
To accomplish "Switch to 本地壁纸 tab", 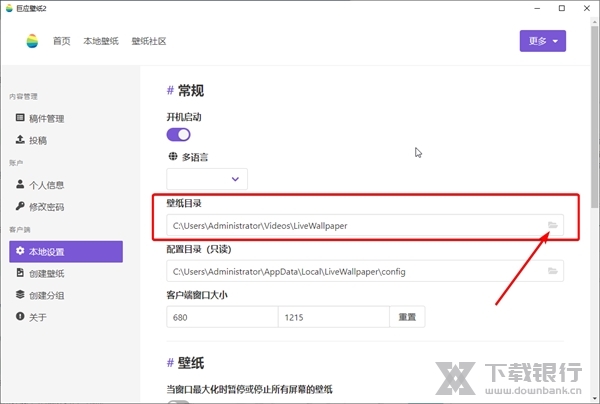I will (x=101, y=41).
